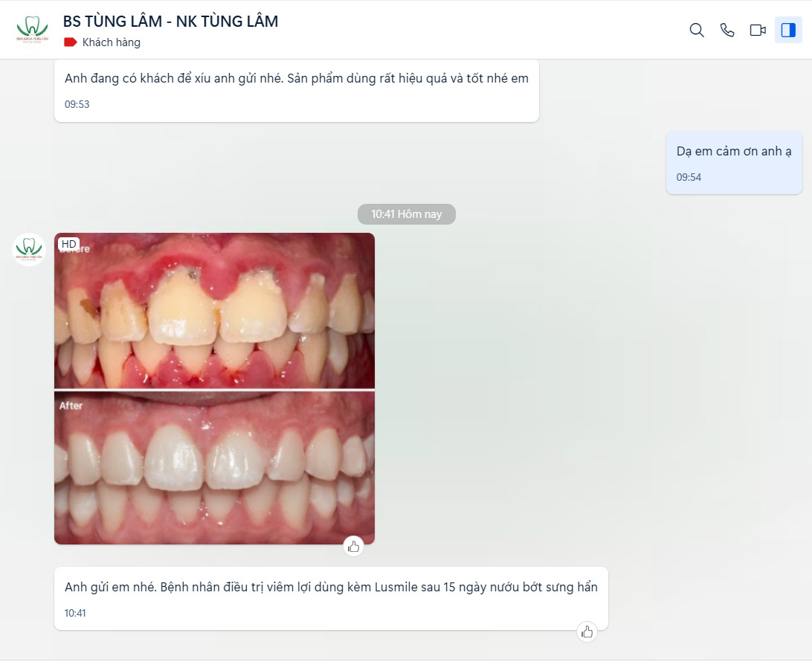The image size is (812, 662).
Task: Open the before/after teeth photo
Action: click(x=214, y=388)
